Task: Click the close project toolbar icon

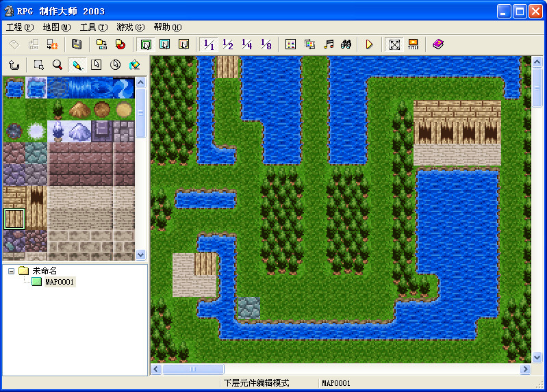Action: click(52, 44)
